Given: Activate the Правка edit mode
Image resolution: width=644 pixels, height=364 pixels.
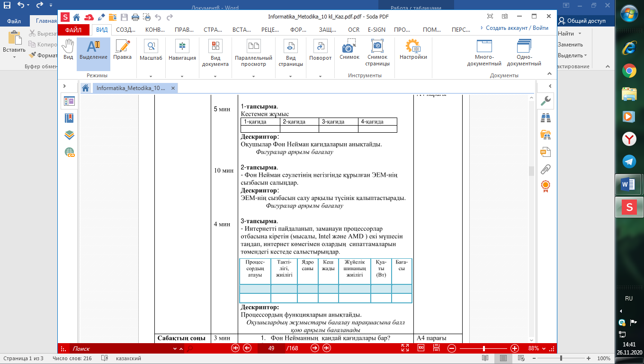Looking at the screenshot, I should click(x=122, y=50).
